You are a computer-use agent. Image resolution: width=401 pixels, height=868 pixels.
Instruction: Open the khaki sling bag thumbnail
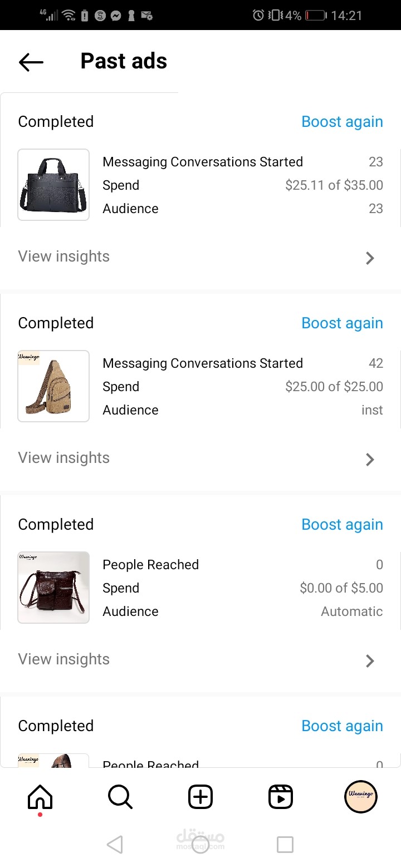pyautogui.click(x=53, y=386)
